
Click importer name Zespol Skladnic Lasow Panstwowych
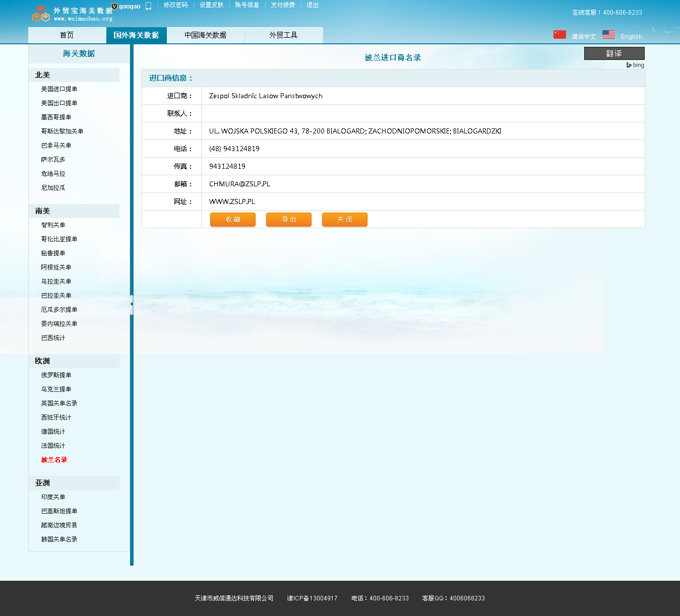coord(266,96)
